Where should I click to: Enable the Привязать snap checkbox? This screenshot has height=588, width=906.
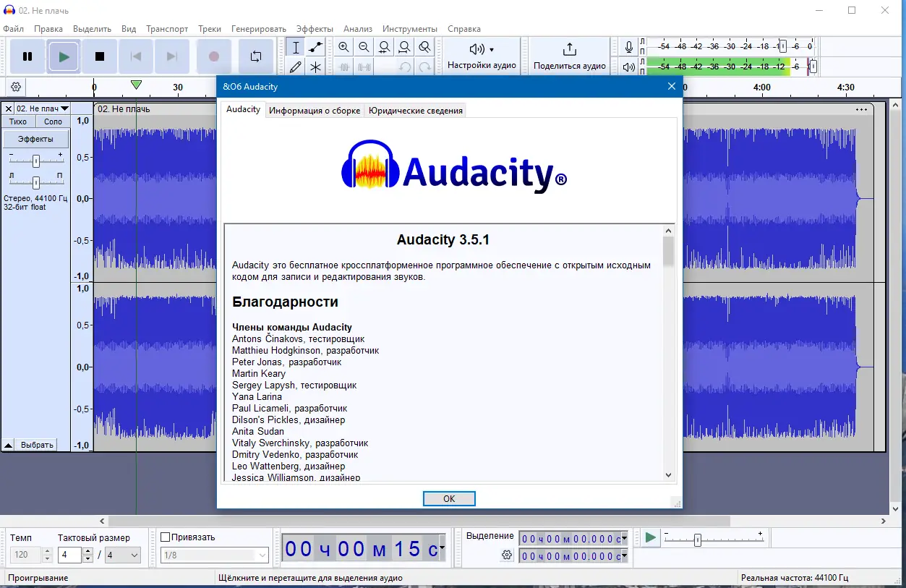pos(165,537)
